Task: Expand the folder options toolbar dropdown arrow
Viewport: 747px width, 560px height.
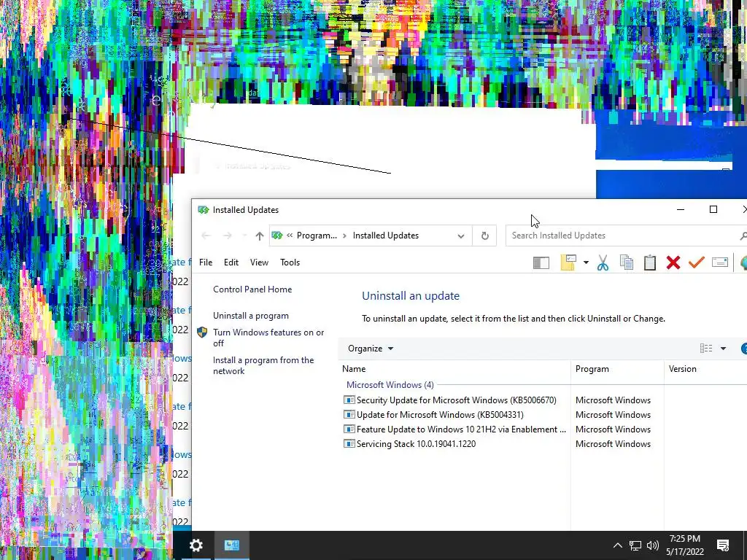Action: tap(586, 262)
